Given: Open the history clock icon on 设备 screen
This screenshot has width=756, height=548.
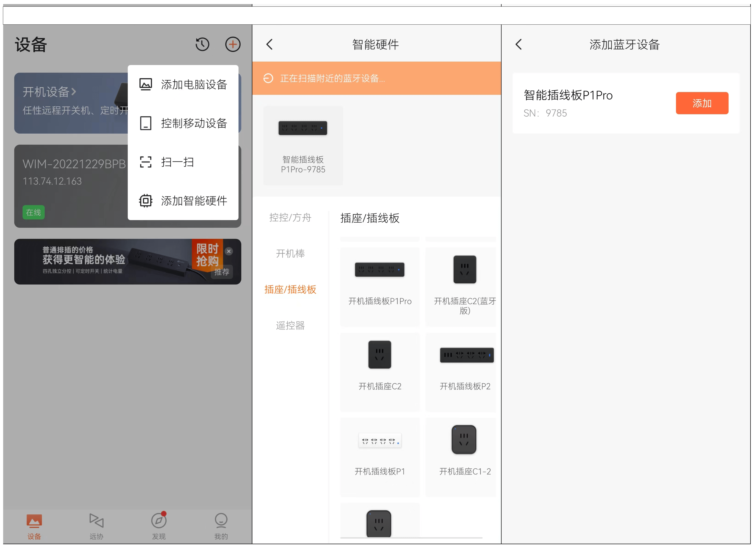Looking at the screenshot, I should click(202, 44).
